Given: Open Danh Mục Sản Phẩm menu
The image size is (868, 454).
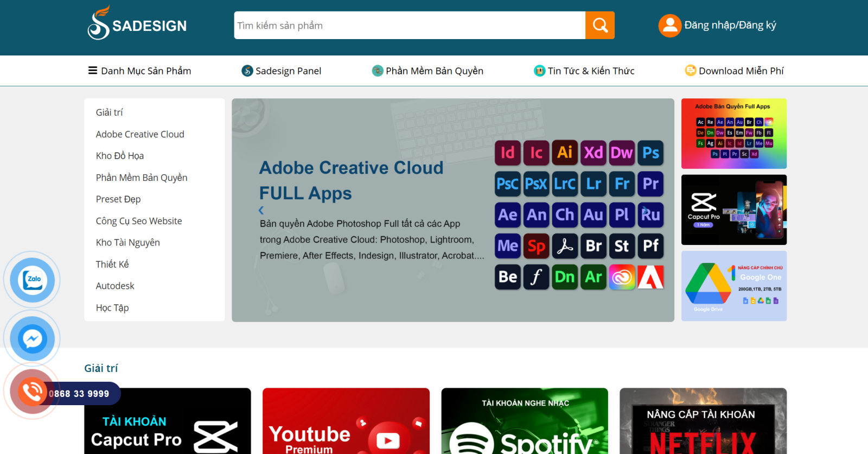Looking at the screenshot, I should [x=140, y=71].
